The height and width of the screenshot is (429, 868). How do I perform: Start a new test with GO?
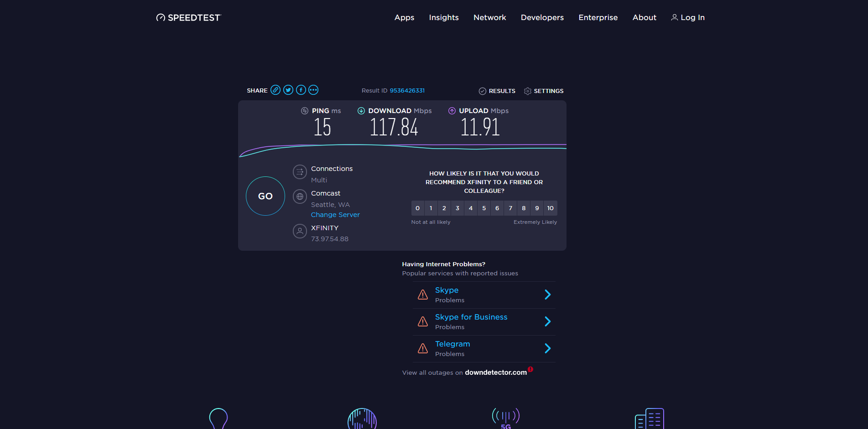(265, 196)
